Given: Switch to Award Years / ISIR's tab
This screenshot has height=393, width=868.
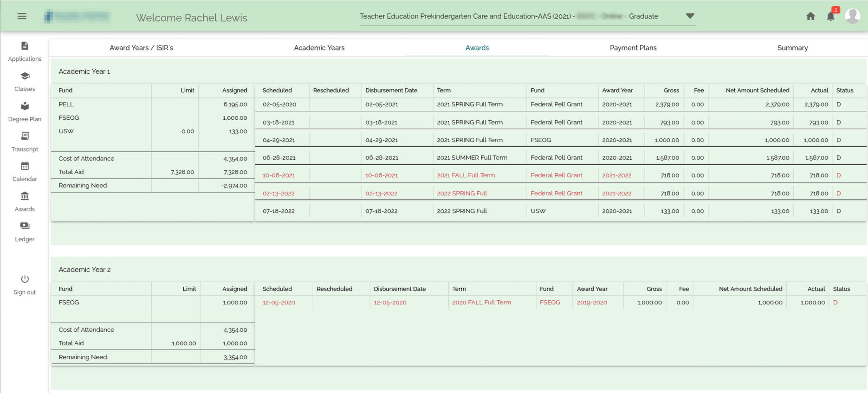Looking at the screenshot, I should coord(141,48).
